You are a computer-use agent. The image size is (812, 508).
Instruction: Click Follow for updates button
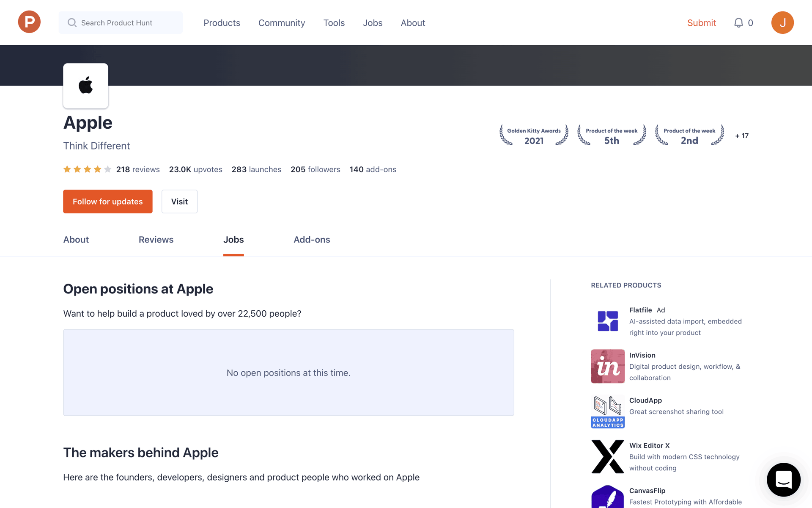[x=108, y=202]
